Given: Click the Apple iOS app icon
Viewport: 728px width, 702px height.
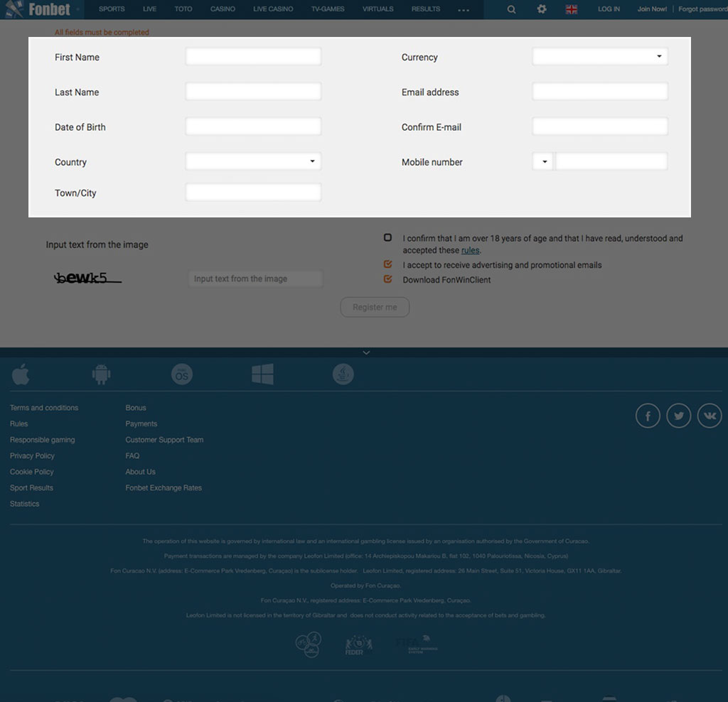Looking at the screenshot, I should click(x=21, y=374).
